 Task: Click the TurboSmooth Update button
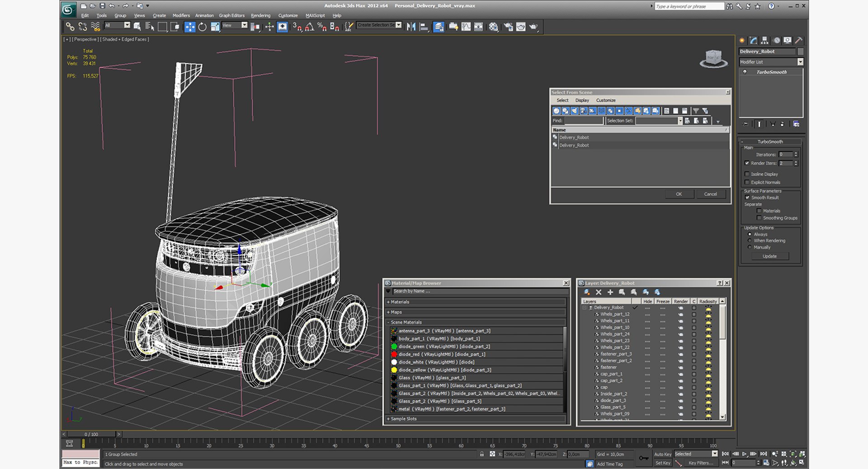click(x=770, y=256)
